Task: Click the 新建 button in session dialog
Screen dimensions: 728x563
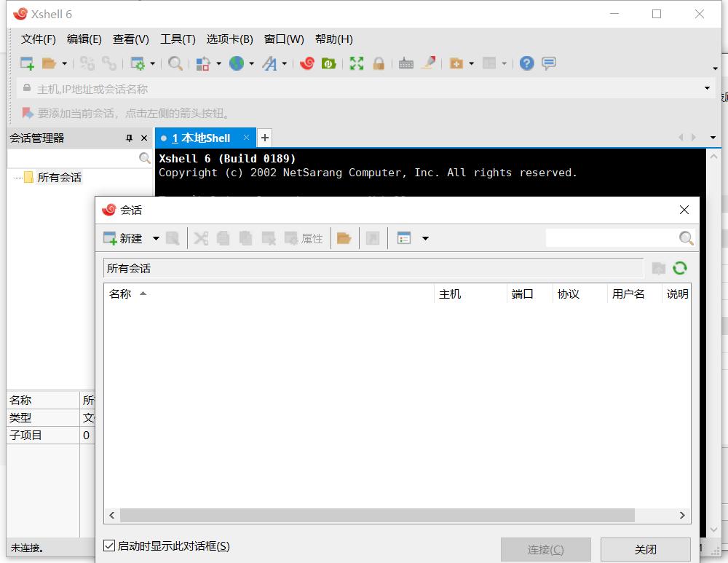Action: coord(123,238)
